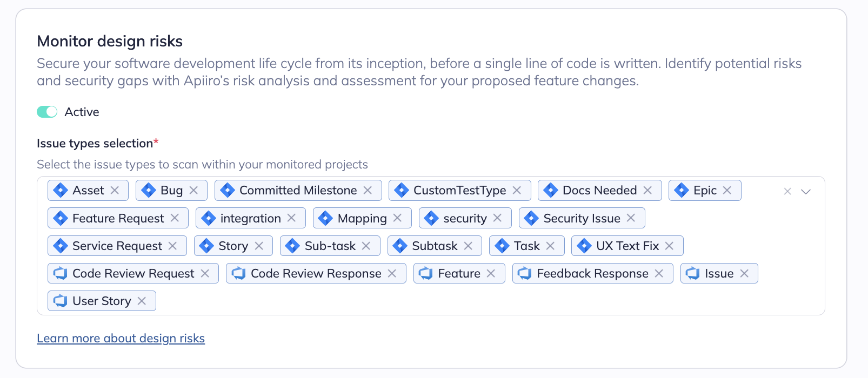Remove the User Story tag
868x378 pixels.
tap(142, 301)
